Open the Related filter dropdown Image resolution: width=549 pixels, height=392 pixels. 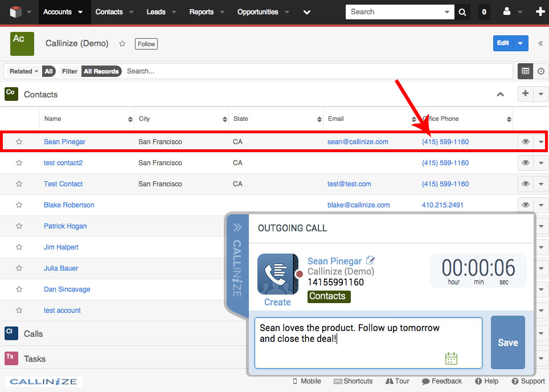coord(24,71)
